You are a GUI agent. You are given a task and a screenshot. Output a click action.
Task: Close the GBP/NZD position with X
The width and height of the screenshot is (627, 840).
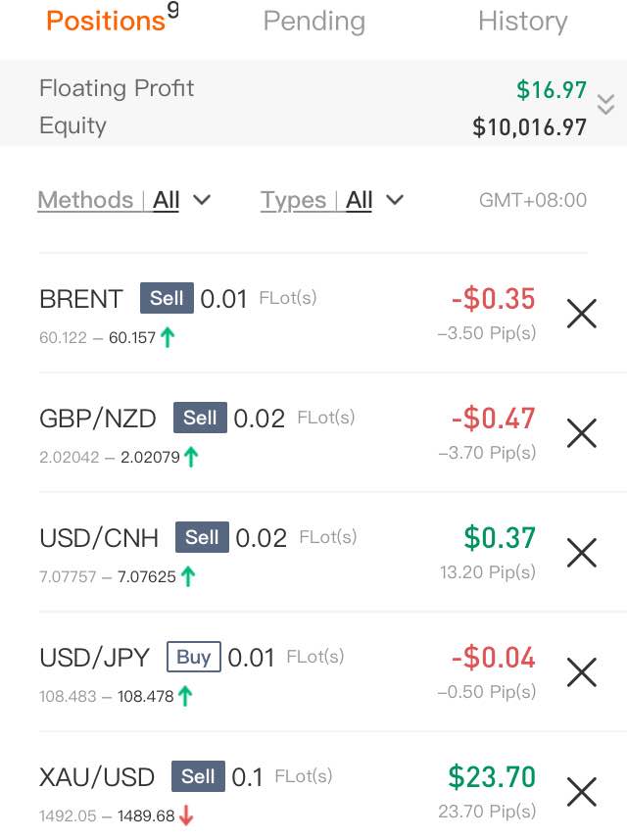(582, 433)
